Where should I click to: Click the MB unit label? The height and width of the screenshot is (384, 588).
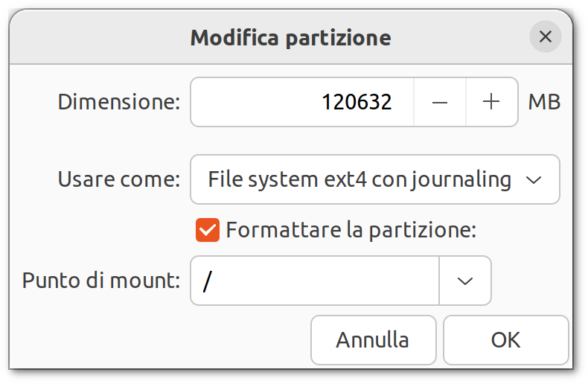544,102
